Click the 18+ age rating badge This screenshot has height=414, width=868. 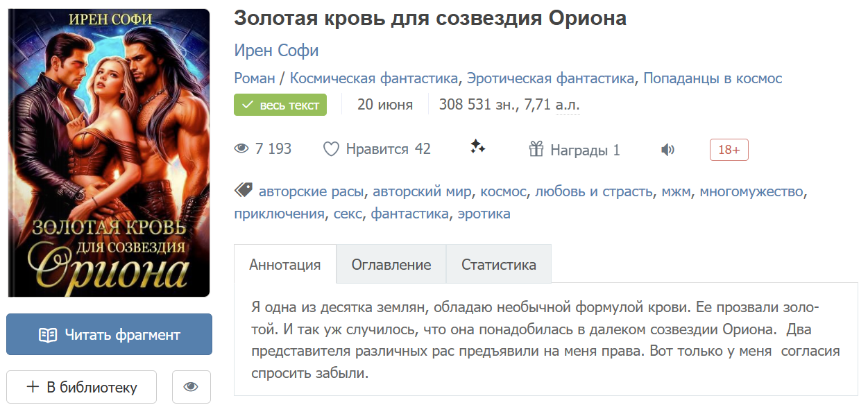tap(729, 150)
